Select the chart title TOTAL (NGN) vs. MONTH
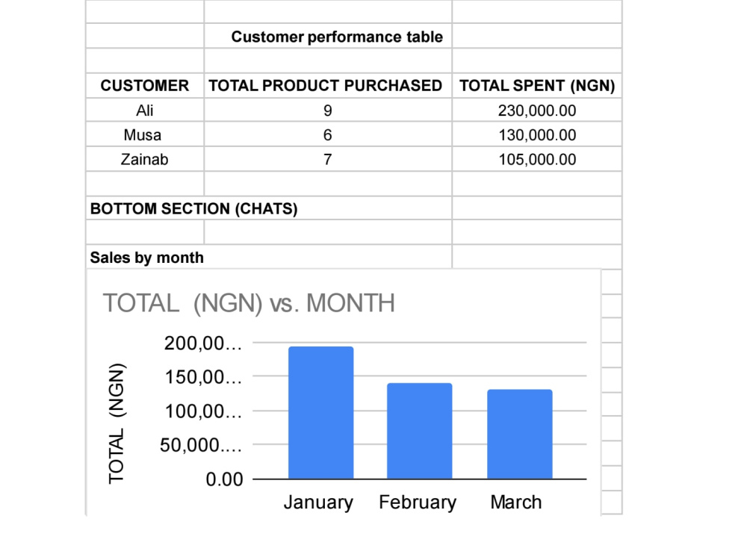Screen dimensions: 747x560 point(249,303)
